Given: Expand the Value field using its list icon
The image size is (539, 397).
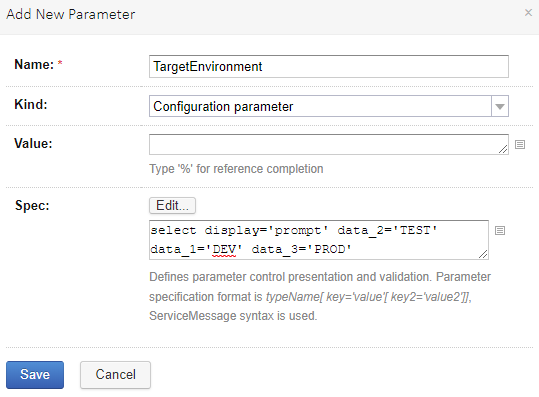Looking at the screenshot, I should click(x=520, y=145).
